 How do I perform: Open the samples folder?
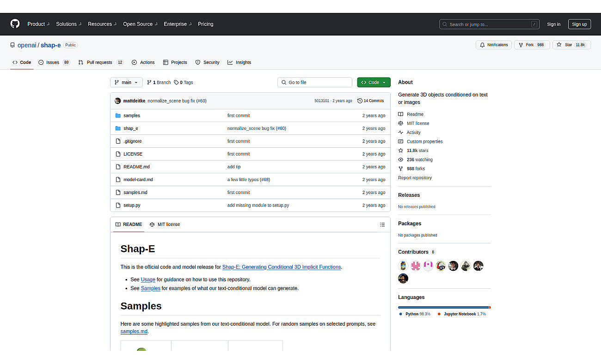(x=132, y=115)
